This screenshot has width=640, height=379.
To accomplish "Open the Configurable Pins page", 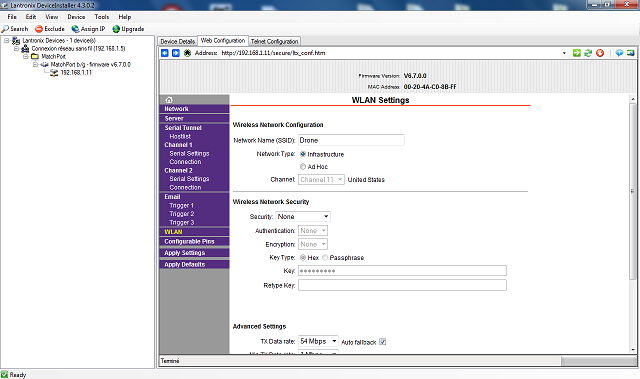I will click(x=189, y=242).
